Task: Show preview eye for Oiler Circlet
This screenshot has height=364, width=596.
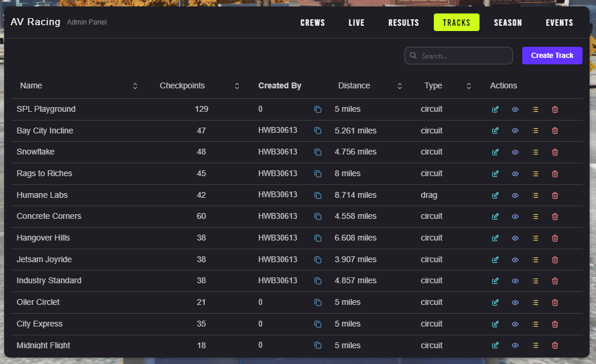Action: pos(515,303)
